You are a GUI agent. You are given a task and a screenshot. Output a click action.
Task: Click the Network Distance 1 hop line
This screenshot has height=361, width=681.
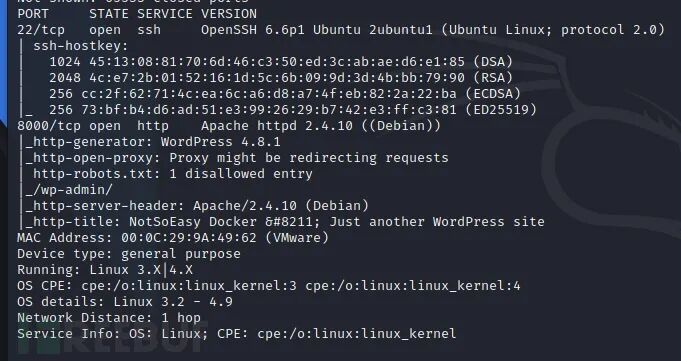[x=109, y=318]
